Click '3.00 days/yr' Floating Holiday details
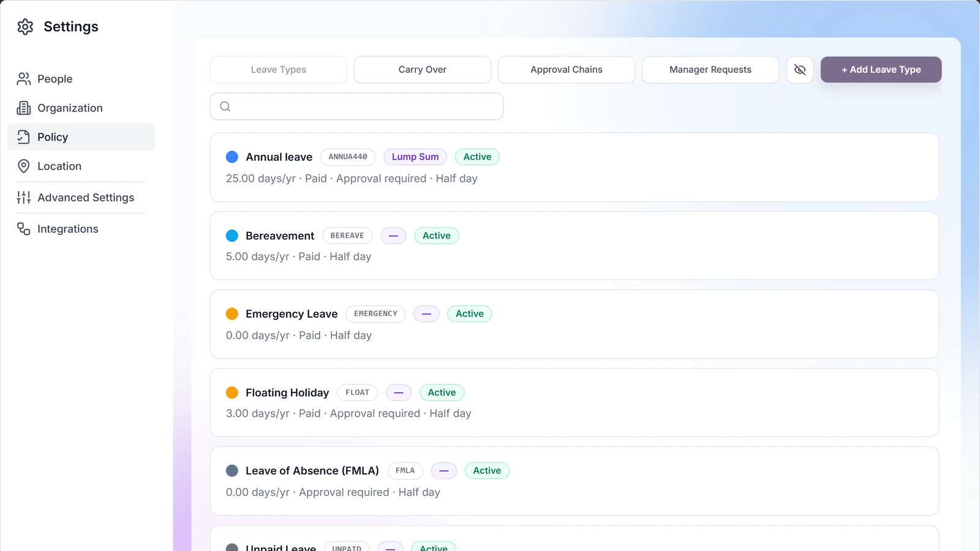Image resolution: width=980 pixels, height=551 pixels. coord(349,414)
